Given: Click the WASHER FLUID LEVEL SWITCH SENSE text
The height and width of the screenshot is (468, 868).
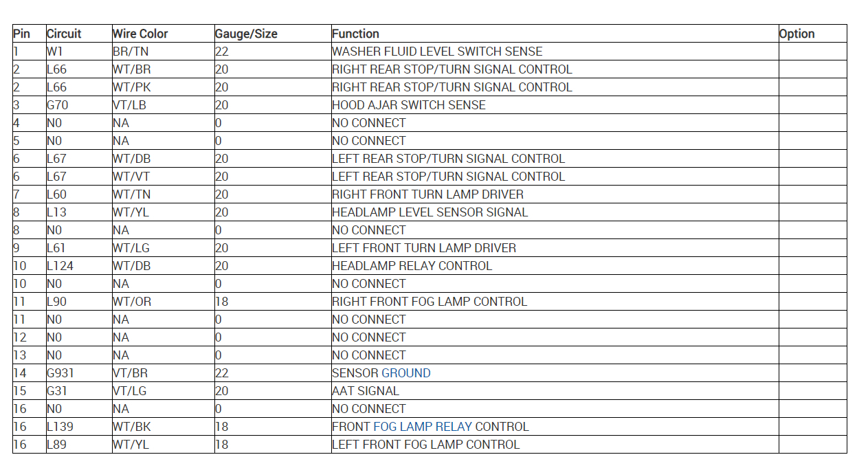Looking at the screenshot, I should pos(437,52).
